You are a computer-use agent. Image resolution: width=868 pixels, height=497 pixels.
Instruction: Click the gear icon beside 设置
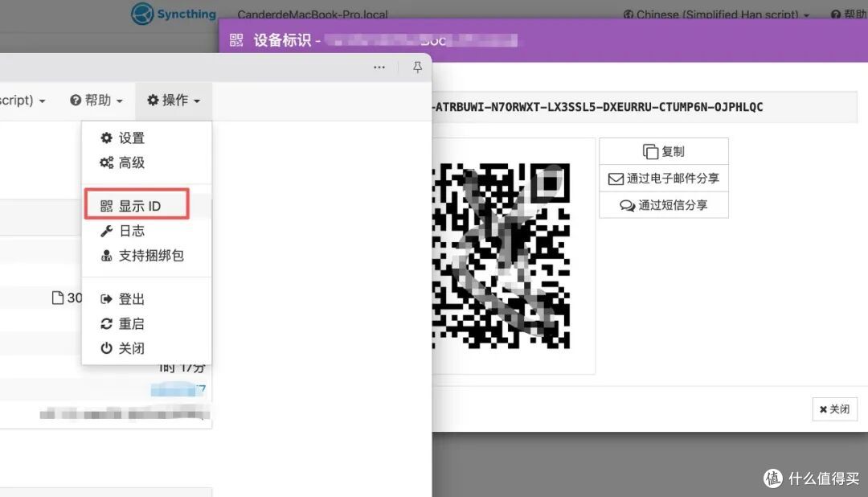[x=106, y=138]
